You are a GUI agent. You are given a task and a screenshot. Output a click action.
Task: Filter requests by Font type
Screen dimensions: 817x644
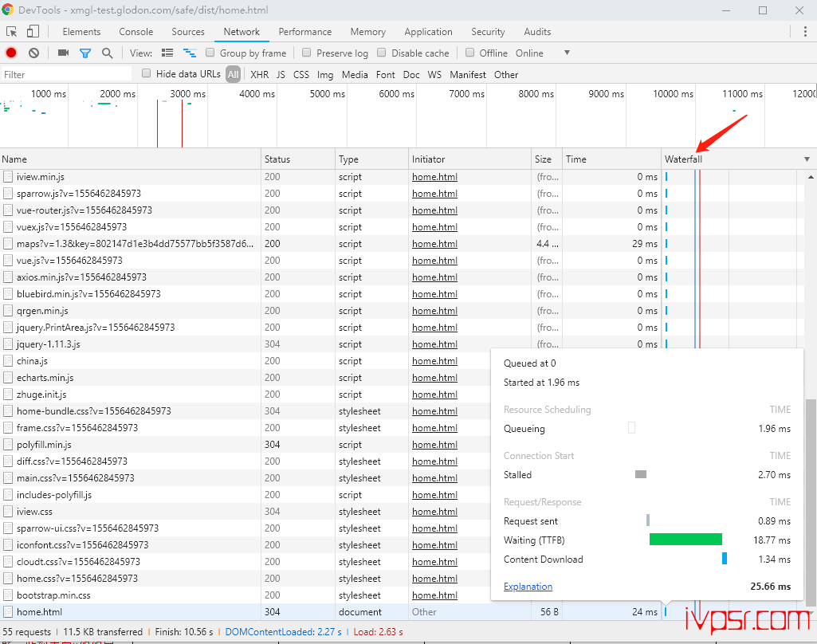point(386,74)
